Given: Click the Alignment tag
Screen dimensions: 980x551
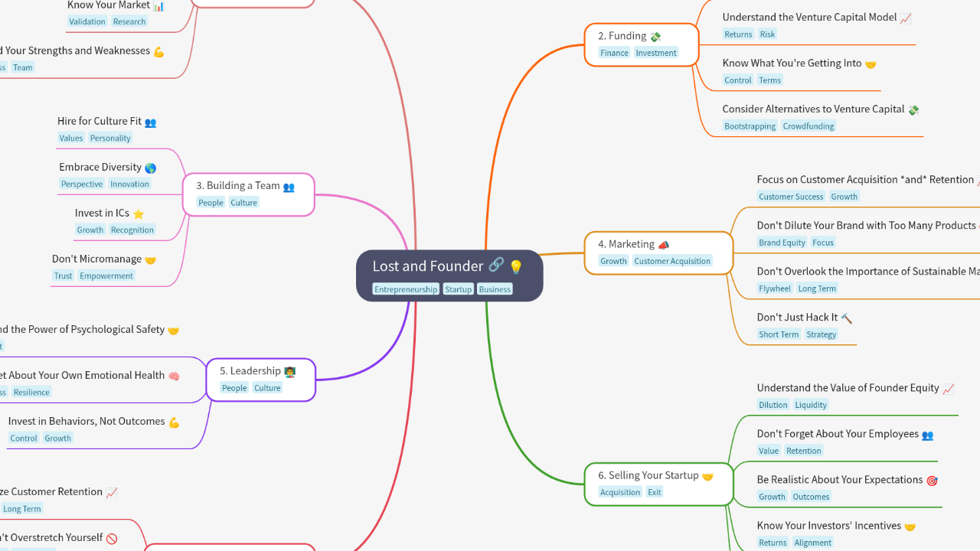Looking at the screenshot, I should (x=812, y=543).
